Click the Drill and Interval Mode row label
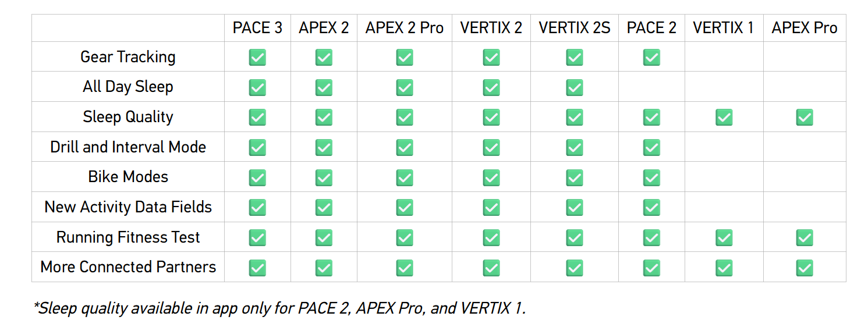The width and height of the screenshot is (868, 327). tap(128, 147)
